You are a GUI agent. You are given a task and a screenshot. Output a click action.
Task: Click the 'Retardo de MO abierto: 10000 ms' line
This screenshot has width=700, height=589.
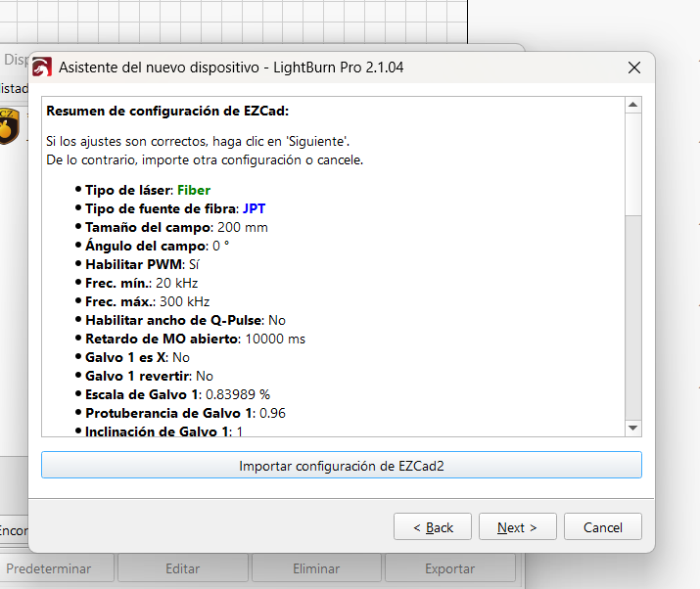pos(195,340)
